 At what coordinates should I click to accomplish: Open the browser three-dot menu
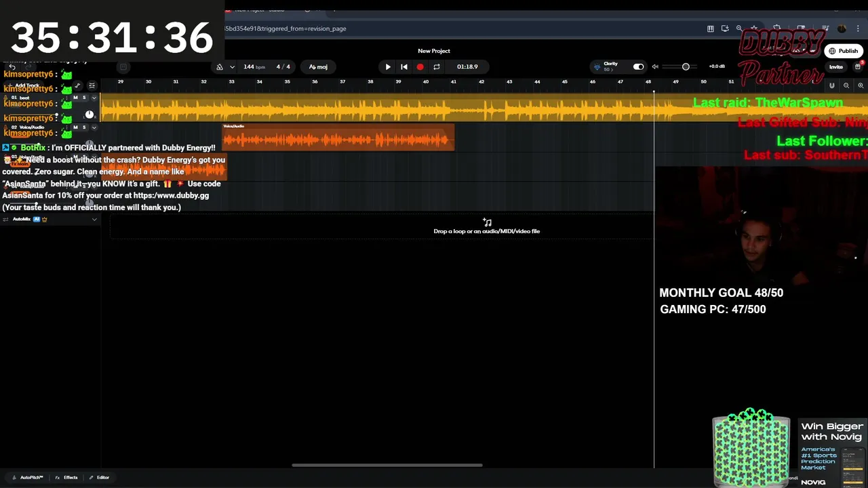(858, 28)
